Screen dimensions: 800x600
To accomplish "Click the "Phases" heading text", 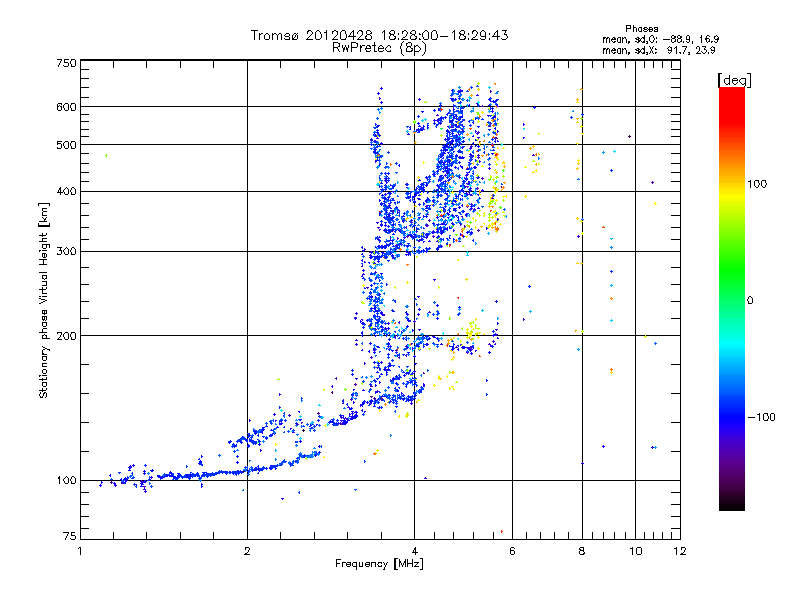I will (x=641, y=29).
